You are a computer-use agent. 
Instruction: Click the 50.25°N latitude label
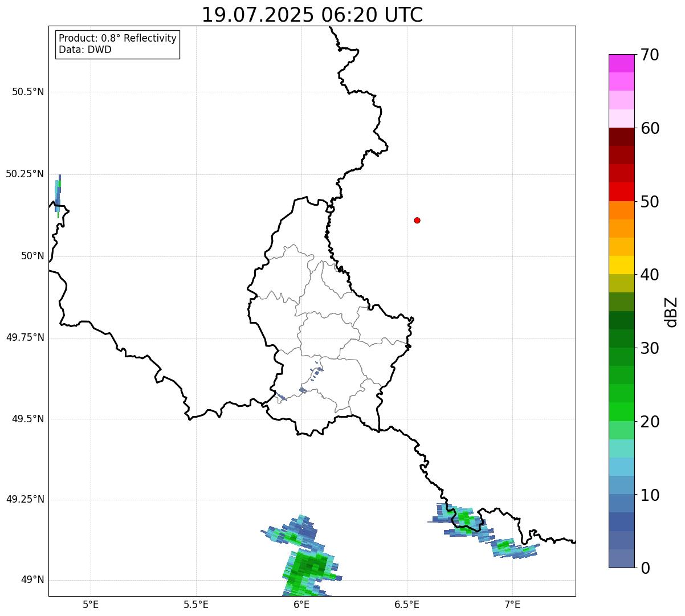[x=25, y=174]
